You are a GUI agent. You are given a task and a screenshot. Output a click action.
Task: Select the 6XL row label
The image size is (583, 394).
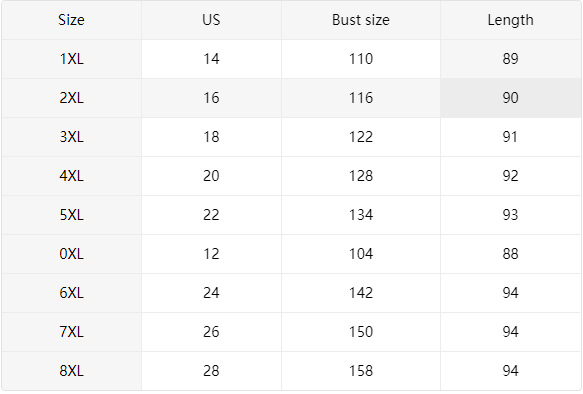[x=71, y=293]
